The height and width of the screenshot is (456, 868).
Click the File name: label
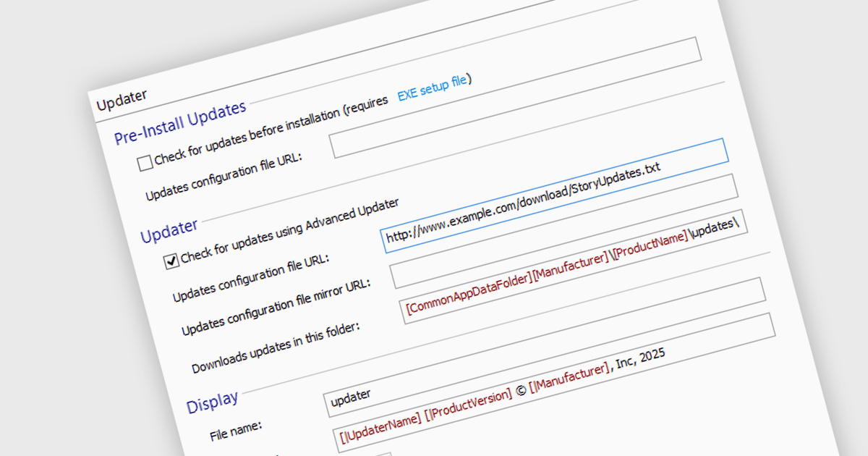tap(236, 431)
